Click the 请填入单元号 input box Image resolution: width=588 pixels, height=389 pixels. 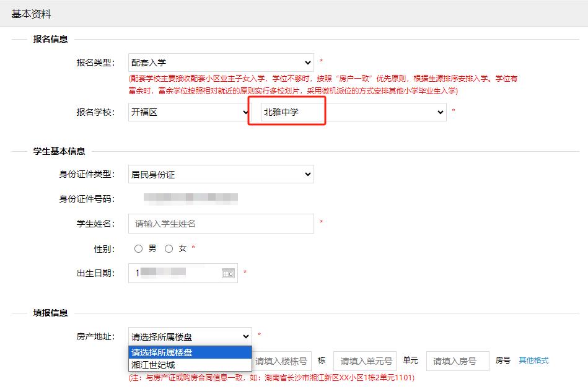pyautogui.click(x=366, y=361)
